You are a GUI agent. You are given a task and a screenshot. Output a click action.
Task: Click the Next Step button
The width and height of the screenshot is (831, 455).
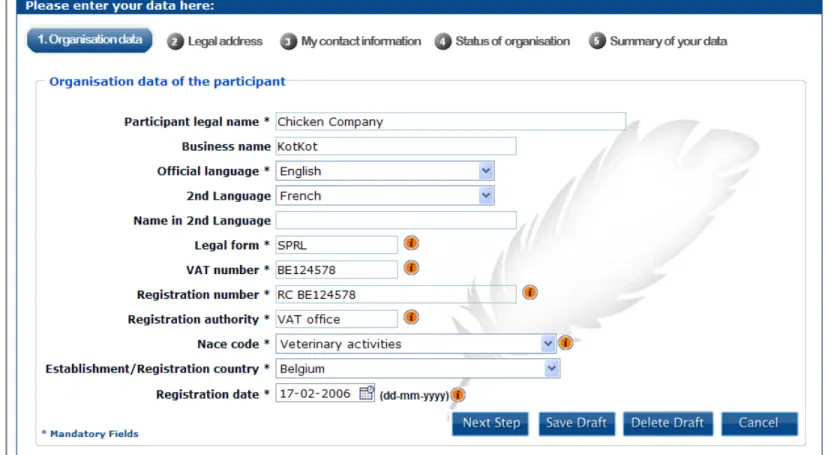[491, 423]
